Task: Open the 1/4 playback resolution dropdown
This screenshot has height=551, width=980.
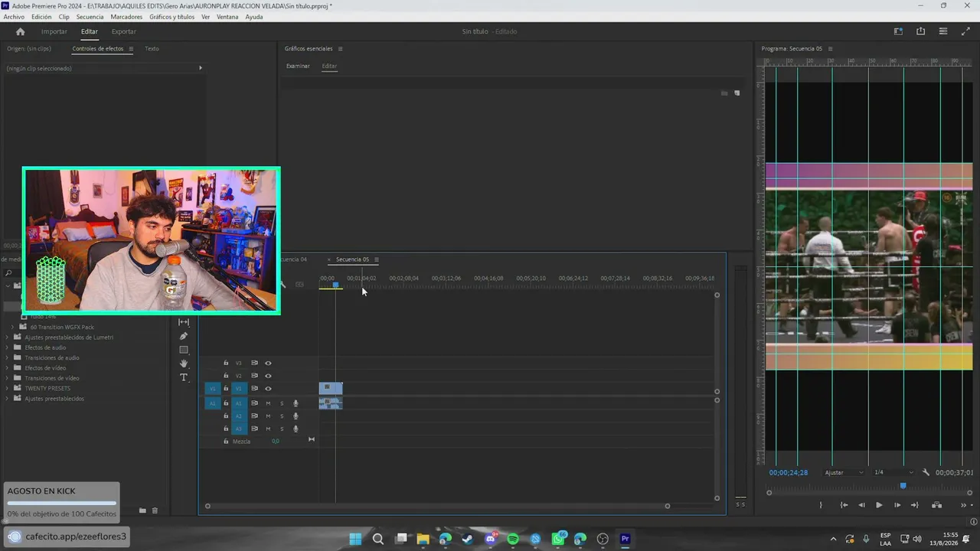Action: pyautogui.click(x=894, y=472)
